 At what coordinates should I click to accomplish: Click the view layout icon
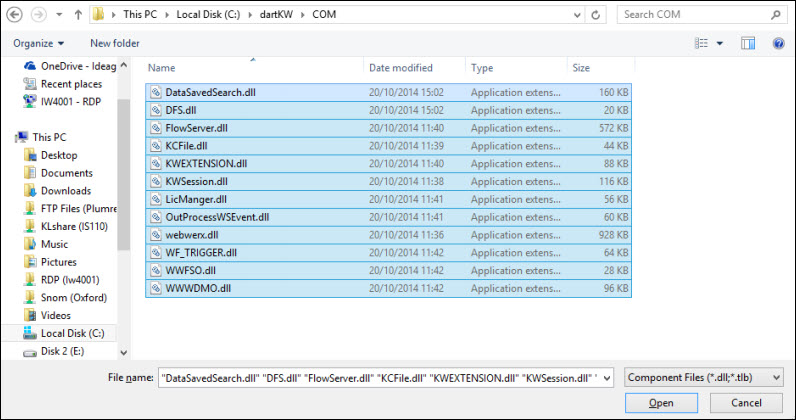702,43
